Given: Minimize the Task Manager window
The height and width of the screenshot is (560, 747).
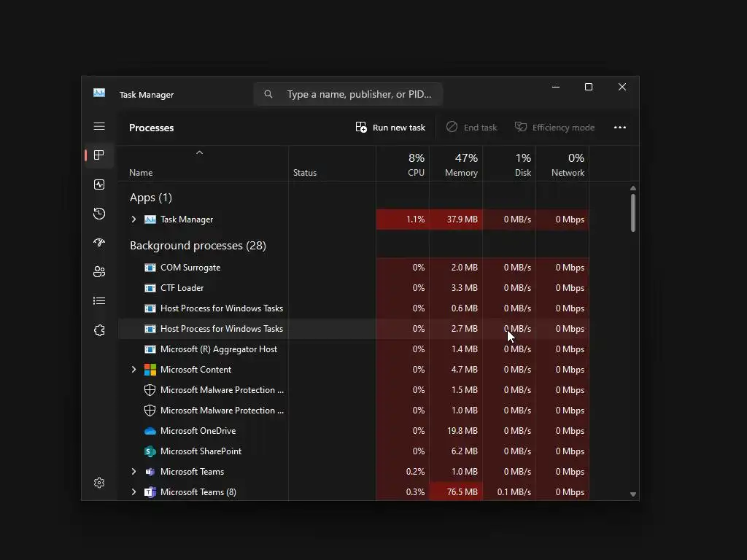Looking at the screenshot, I should tap(555, 87).
